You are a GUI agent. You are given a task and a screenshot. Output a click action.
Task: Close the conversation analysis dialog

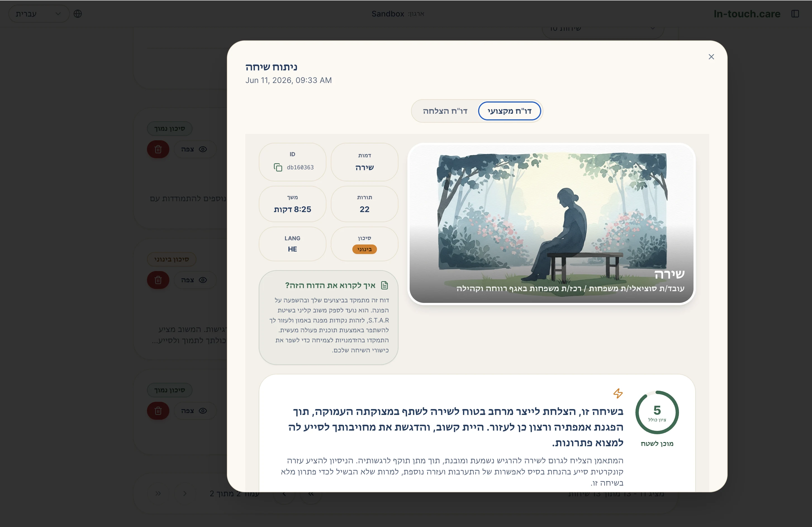711,57
